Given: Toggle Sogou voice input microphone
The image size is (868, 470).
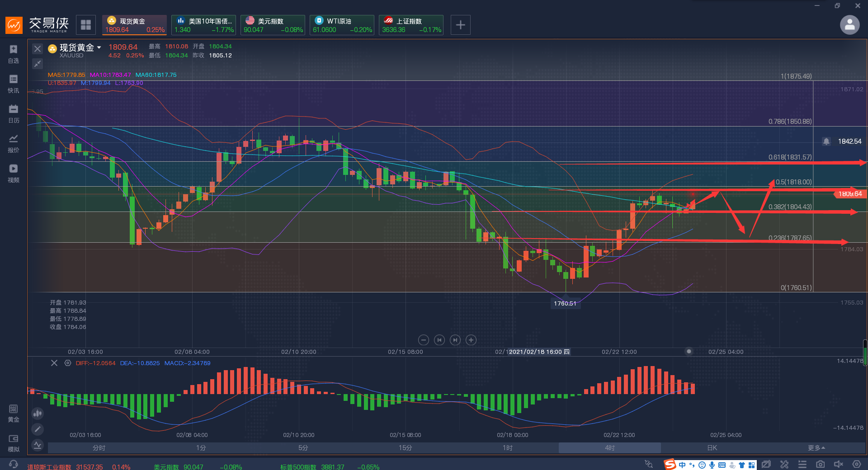Looking at the screenshot, I should (712, 465).
